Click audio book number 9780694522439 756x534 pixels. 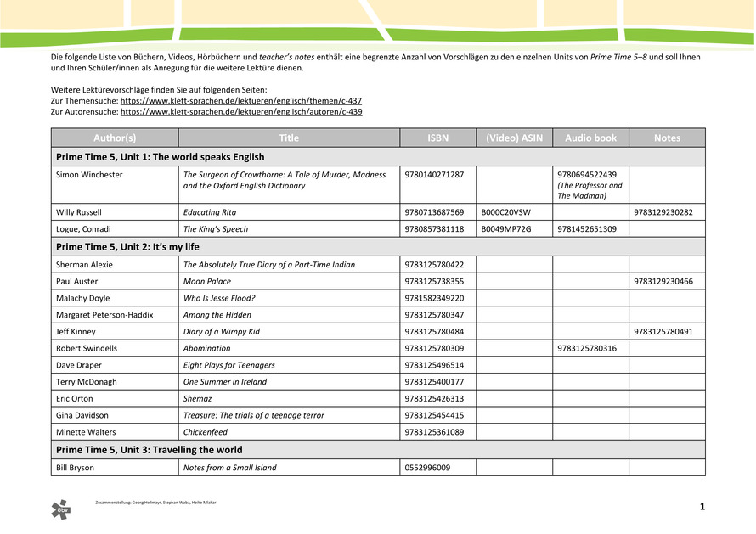pos(587,175)
